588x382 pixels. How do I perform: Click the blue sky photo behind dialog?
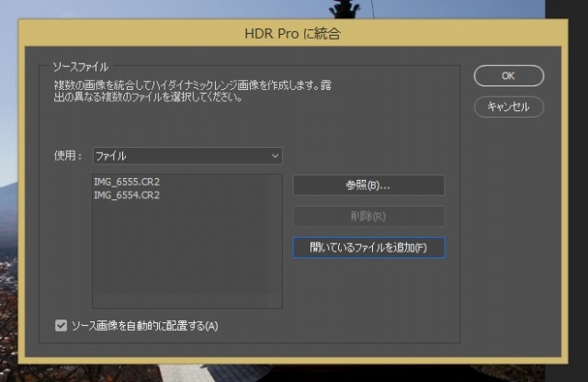pos(9,110)
